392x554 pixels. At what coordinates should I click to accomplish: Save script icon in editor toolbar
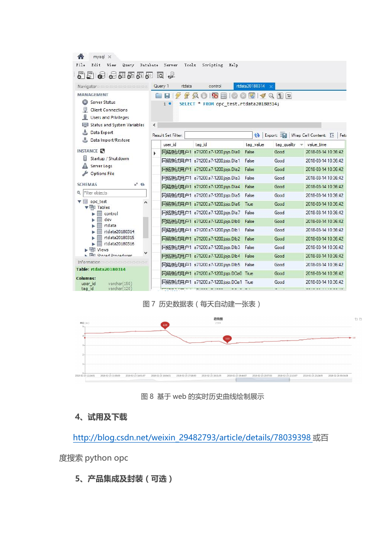pyautogui.click(x=167, y=96)
